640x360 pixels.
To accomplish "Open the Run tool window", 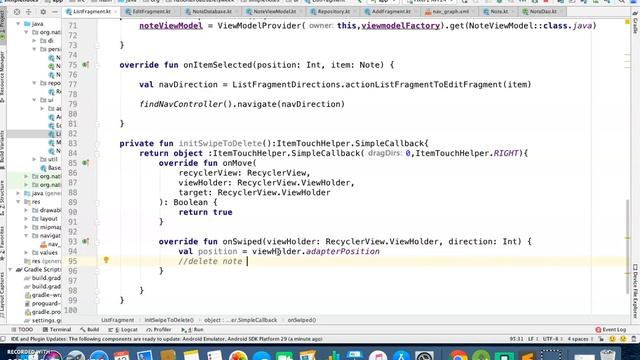I will click(x=192, y=329).
